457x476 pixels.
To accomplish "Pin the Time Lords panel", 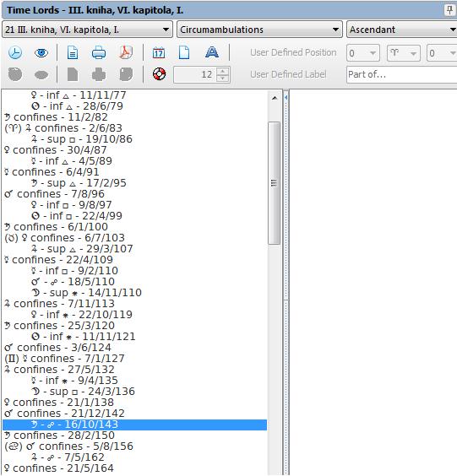I will pyautogui.click(x=449, y=10).
